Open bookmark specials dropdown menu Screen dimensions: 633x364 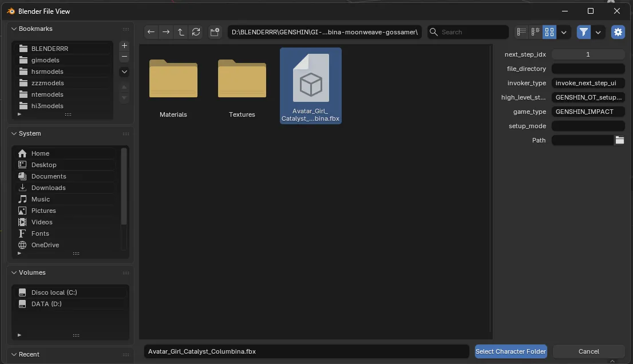pyautogui.click(x=124, y=72)
